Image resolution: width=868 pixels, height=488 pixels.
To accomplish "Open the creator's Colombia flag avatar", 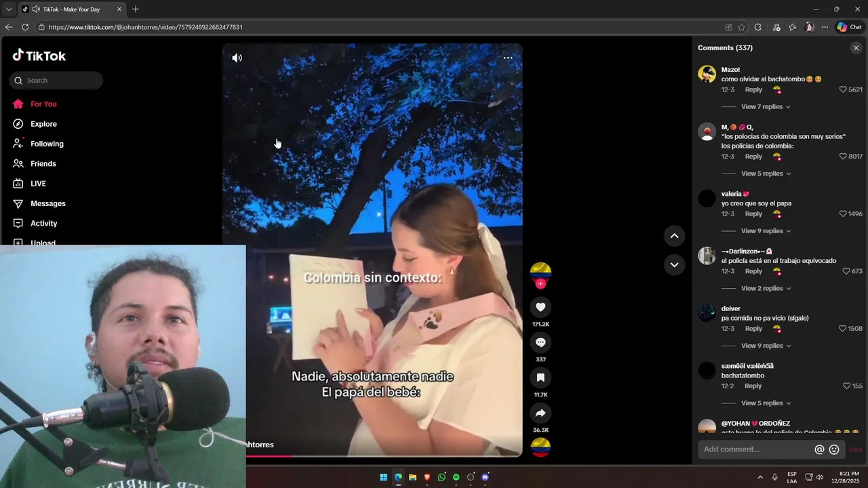I will (540, 271).
